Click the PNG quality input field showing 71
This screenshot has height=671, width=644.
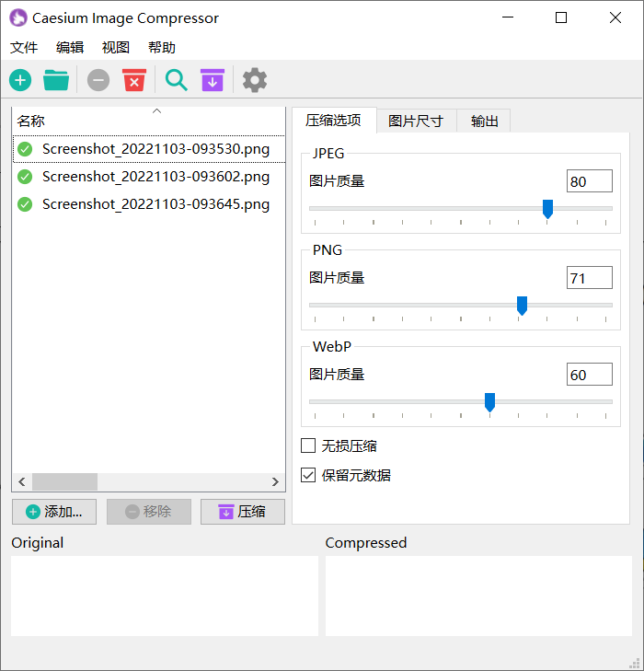tap(589, 278)
